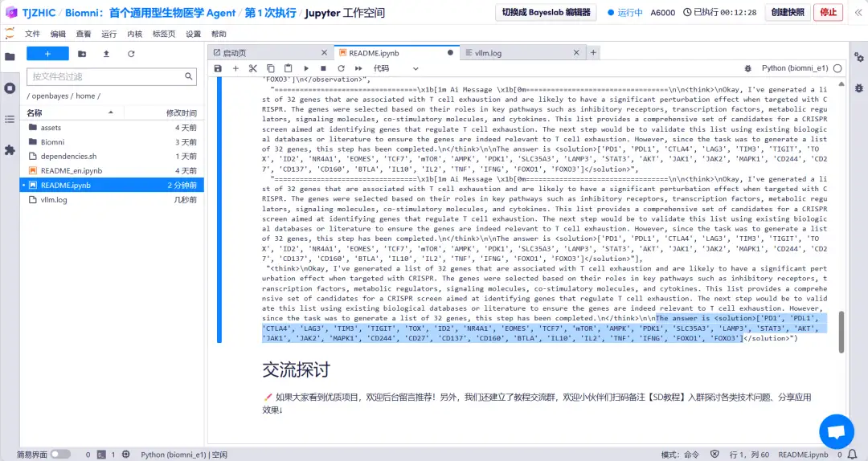This screenshot has width=868, height=461.
Task: Create a new folder icon
Action: pos(82,54)
